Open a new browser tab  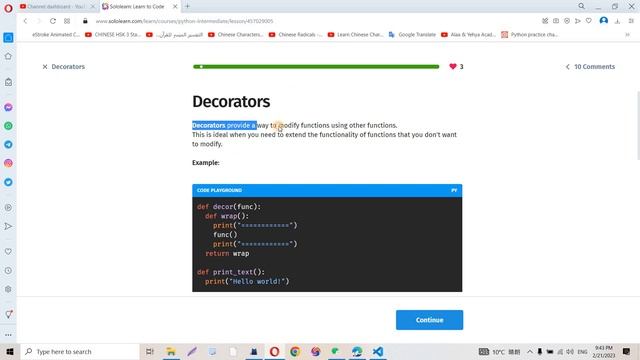pyautogui.click(x=187, y=6)
